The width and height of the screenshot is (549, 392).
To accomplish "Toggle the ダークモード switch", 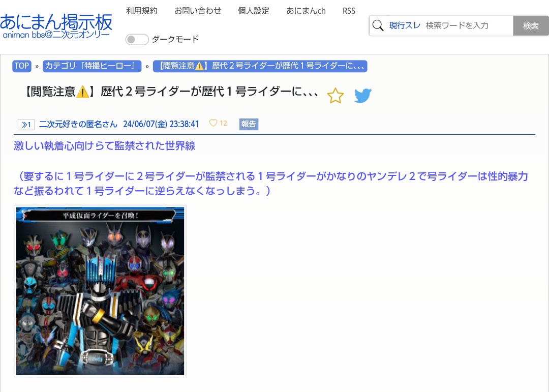I will (x=137, y=39).
